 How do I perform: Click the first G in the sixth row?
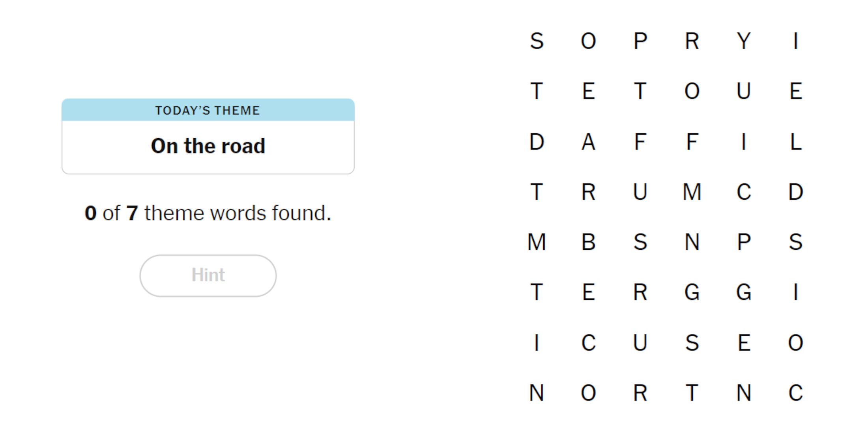(x=693, y=292)
